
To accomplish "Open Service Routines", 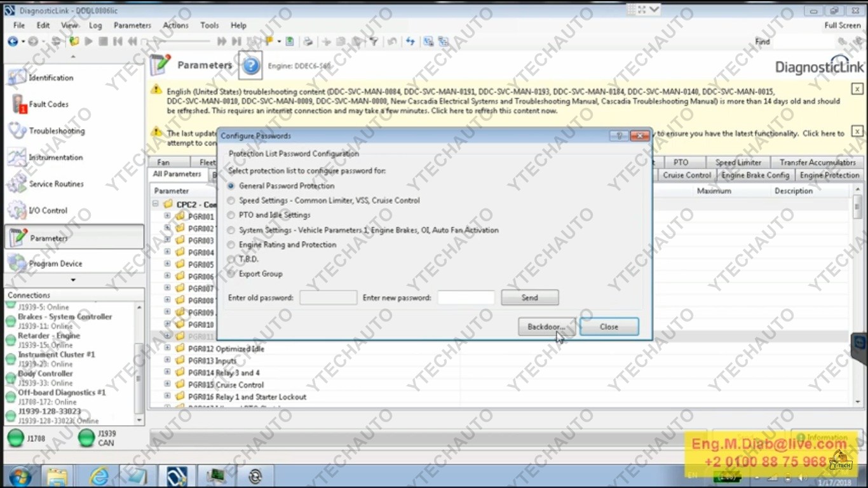I will click(x=74, y=184).
